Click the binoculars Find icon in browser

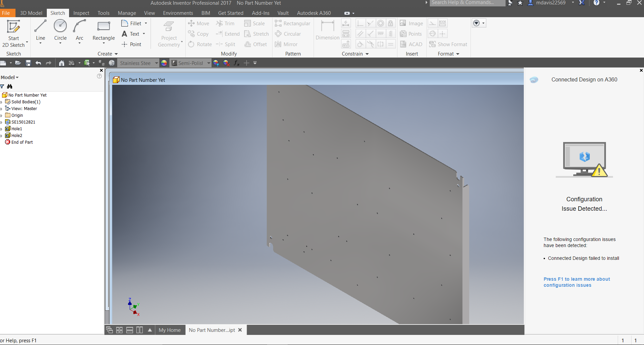(9, 87)
